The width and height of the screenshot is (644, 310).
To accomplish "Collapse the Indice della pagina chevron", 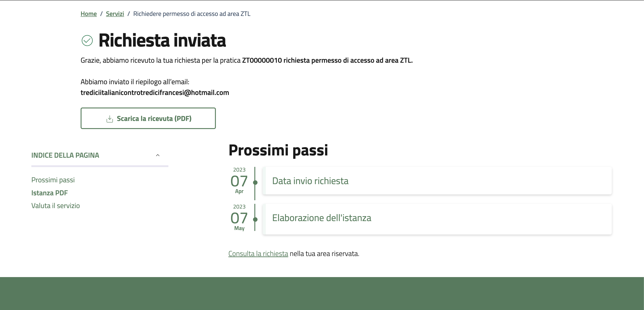I will (158, 155).
